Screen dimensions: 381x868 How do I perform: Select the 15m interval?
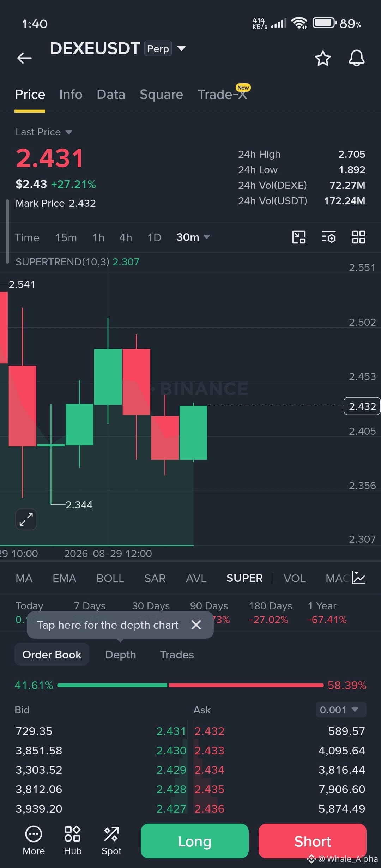(x=66, y=237)
